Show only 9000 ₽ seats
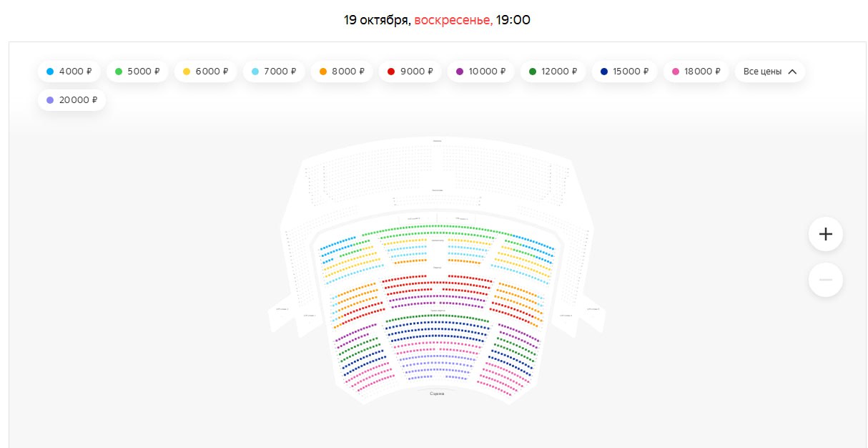The width and height of the screenshot is (868, 448). point(410,72)
